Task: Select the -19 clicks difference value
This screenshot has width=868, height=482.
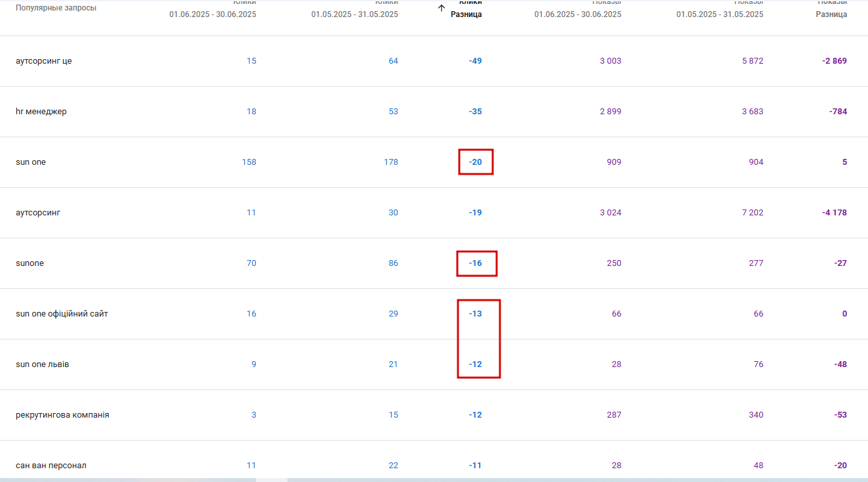Action: [x=475, y=213]
